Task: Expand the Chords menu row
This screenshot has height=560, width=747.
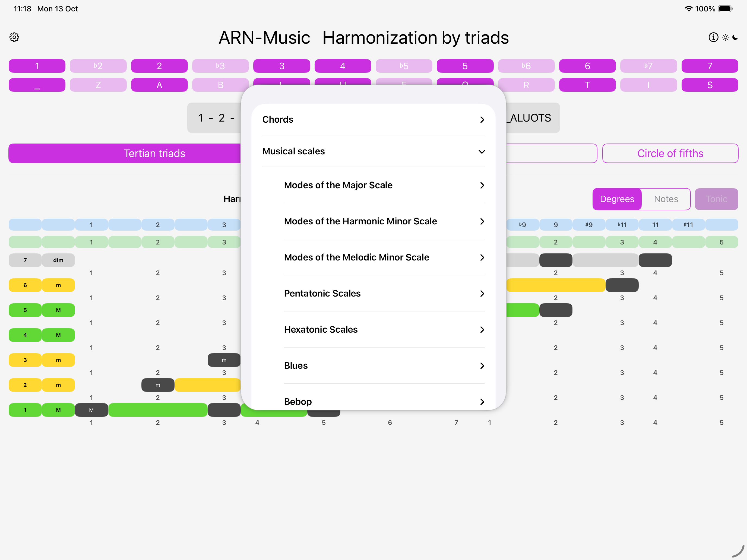Action: [x=373, y=119]
